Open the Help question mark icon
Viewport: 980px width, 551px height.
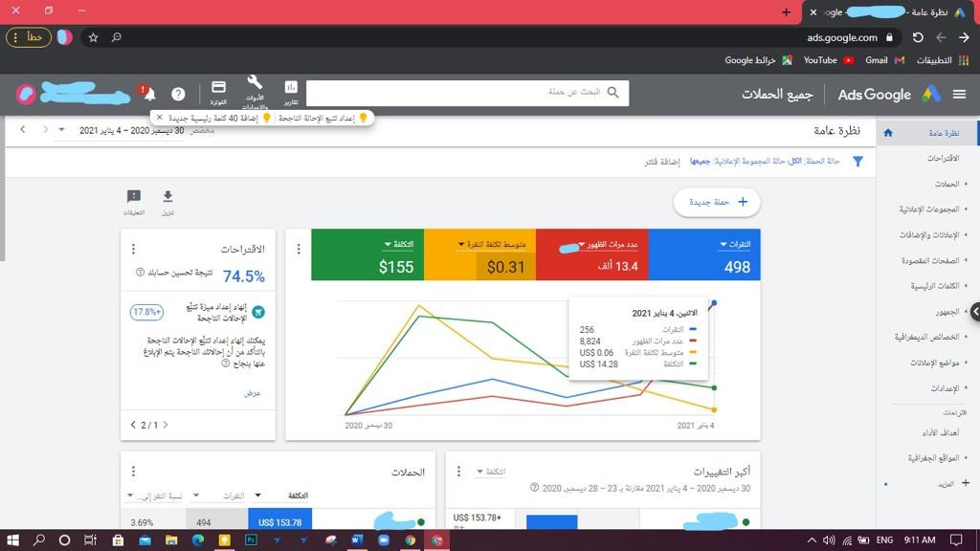tap(178, 94)
